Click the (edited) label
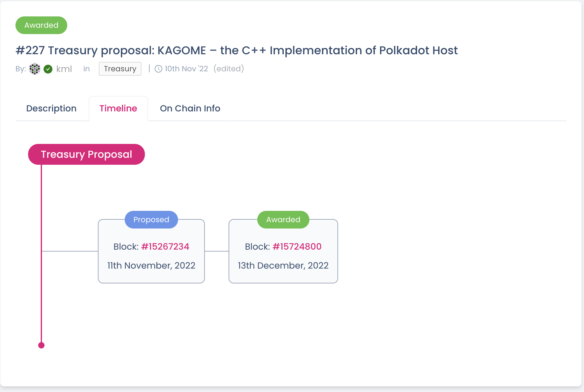 click(229, 69)
